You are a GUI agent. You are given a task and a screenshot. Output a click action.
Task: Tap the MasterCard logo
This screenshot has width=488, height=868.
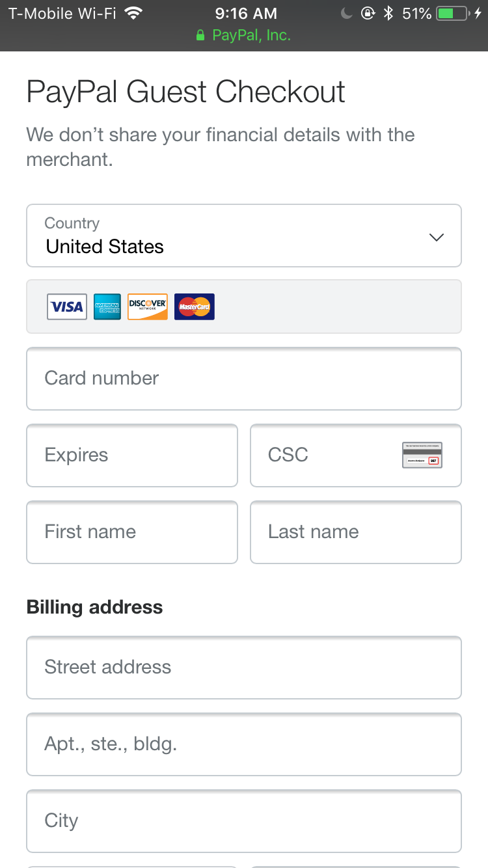(195, 306)
